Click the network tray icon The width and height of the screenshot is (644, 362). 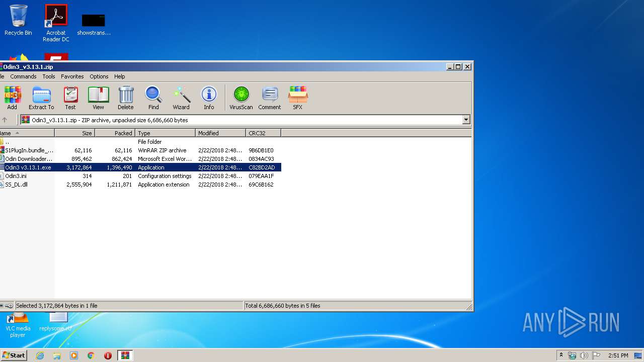click(x=573, y=355)
